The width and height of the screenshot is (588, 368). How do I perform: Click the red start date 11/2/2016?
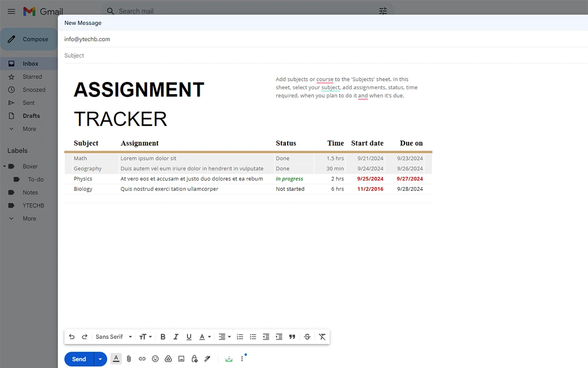(370, 189)
